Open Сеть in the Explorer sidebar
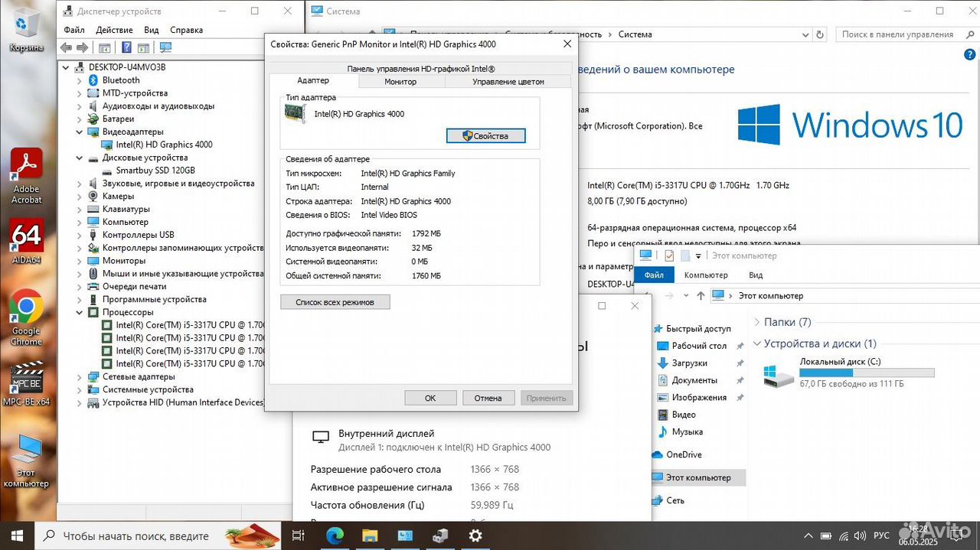This screenshot has width=980, height=550. coord(675,500)
